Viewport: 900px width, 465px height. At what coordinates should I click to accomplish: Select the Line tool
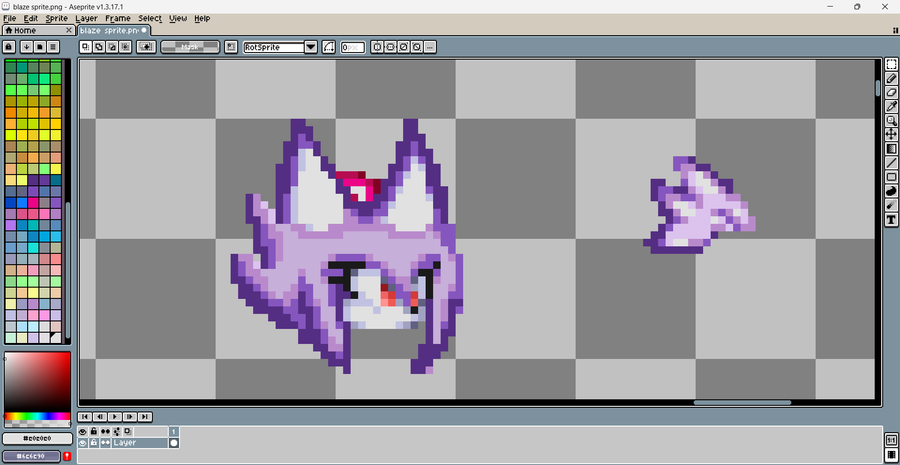[891, 163]
